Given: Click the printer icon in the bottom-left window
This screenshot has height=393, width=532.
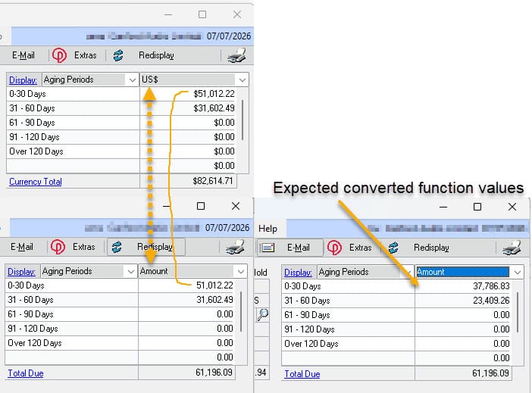Looking at the screenshot, I should [x=235, y=247].
